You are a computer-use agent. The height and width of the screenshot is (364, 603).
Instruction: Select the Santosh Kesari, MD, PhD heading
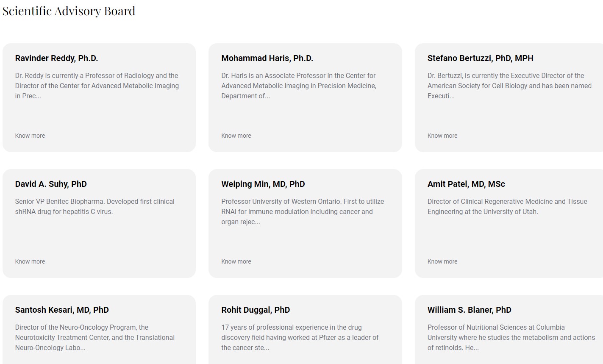coord(62,310)
